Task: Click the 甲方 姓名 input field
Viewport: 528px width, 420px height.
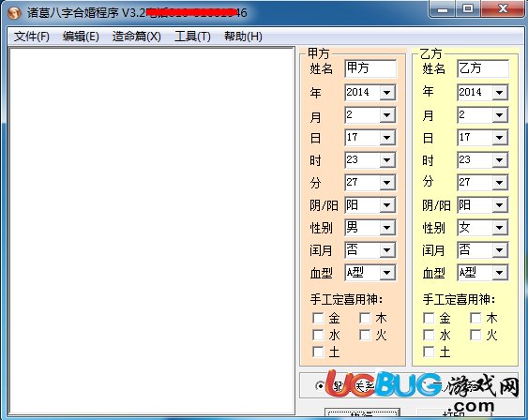Action: pyautogui.click(x=370, y=68)
